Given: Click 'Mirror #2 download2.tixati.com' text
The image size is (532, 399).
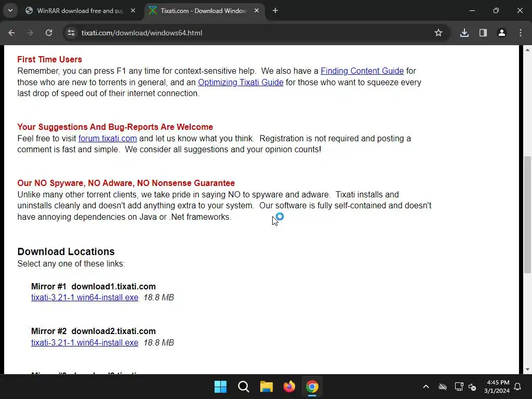Looking at the screenshot, I should (94, 331).
